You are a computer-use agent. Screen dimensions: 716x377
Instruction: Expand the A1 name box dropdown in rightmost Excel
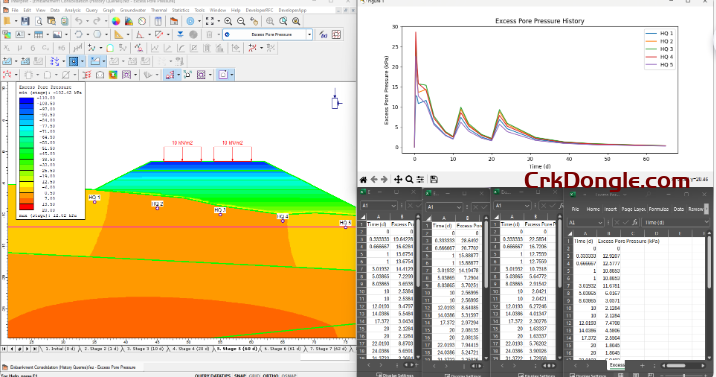[600, 222]
